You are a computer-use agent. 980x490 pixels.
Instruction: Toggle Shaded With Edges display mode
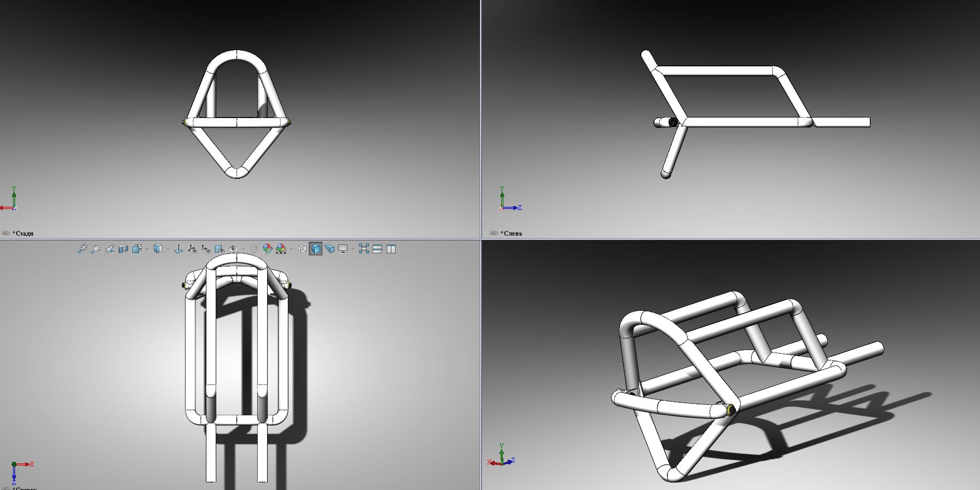316,249
